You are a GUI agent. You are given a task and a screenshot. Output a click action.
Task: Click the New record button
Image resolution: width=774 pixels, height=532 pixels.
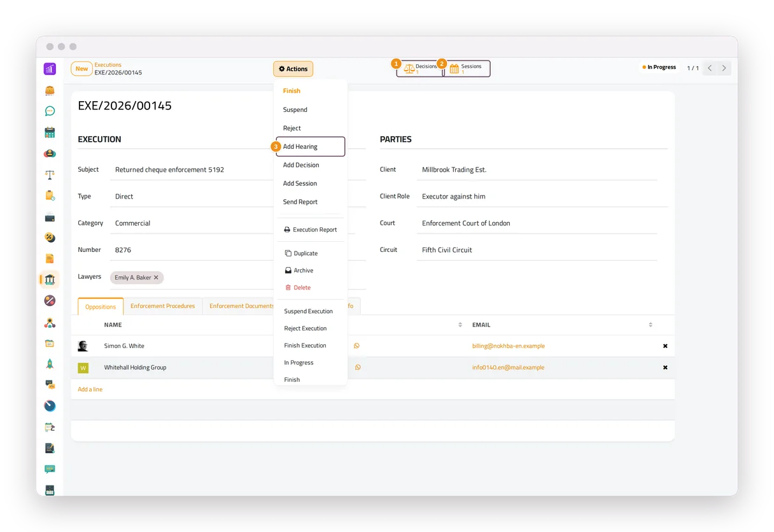(81, 69)
